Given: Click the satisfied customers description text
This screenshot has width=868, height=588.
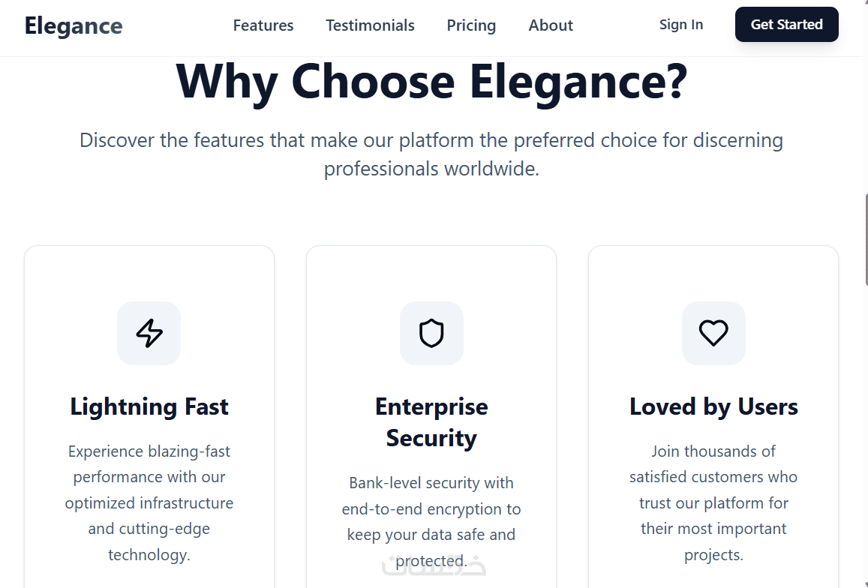Looking at the screenshot, I should point(713,502).
